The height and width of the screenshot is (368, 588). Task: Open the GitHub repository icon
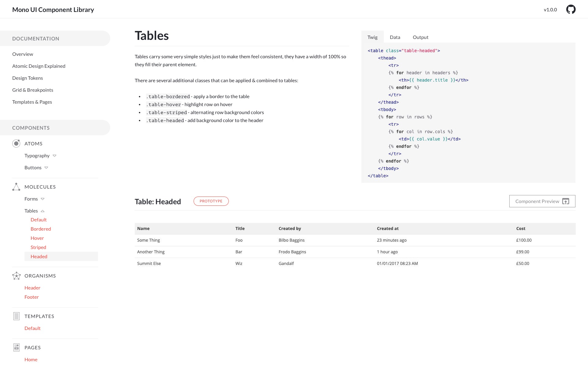571,10
